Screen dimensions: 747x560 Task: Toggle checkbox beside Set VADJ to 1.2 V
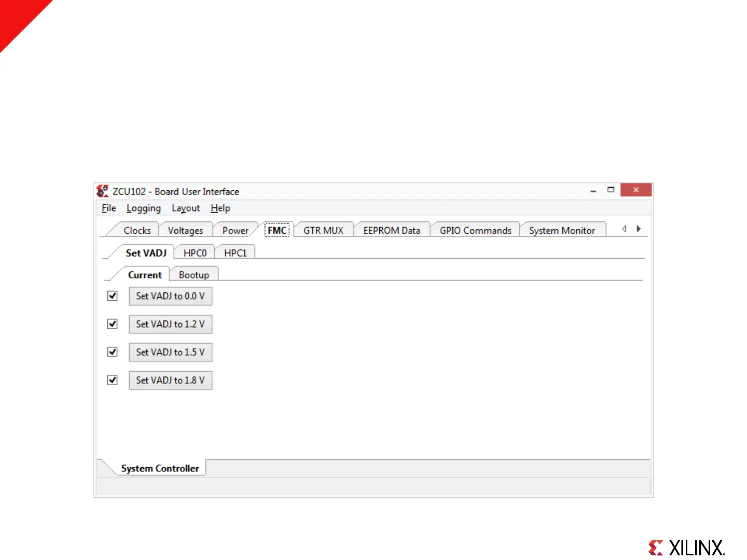[112, 324]
